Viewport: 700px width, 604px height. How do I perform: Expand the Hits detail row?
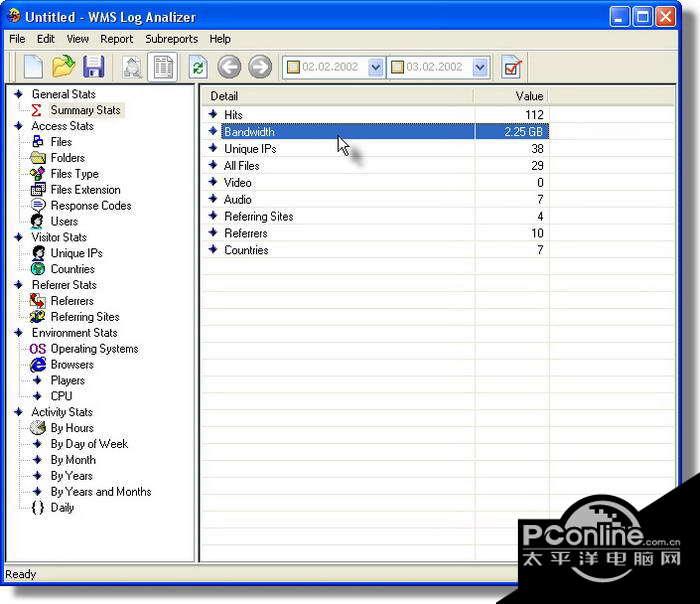[x=213, y=114]
